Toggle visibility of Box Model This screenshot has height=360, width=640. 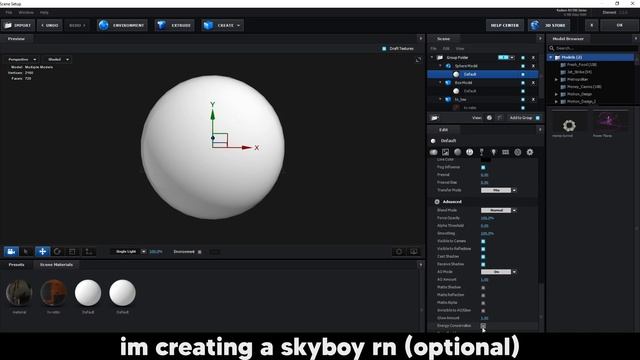pyautogui.click(x=523, y=83)
